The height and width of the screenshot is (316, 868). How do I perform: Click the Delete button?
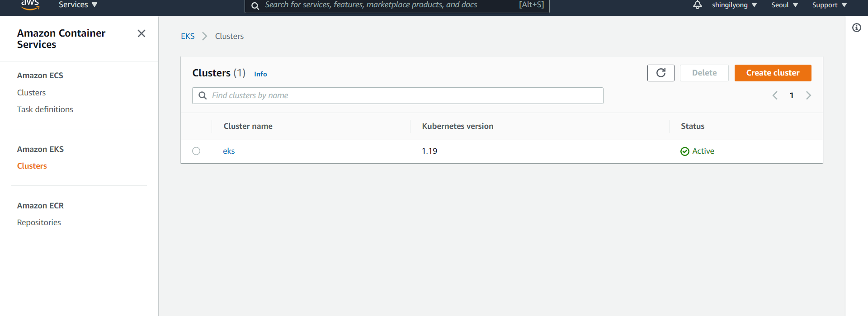pos(704,73)
